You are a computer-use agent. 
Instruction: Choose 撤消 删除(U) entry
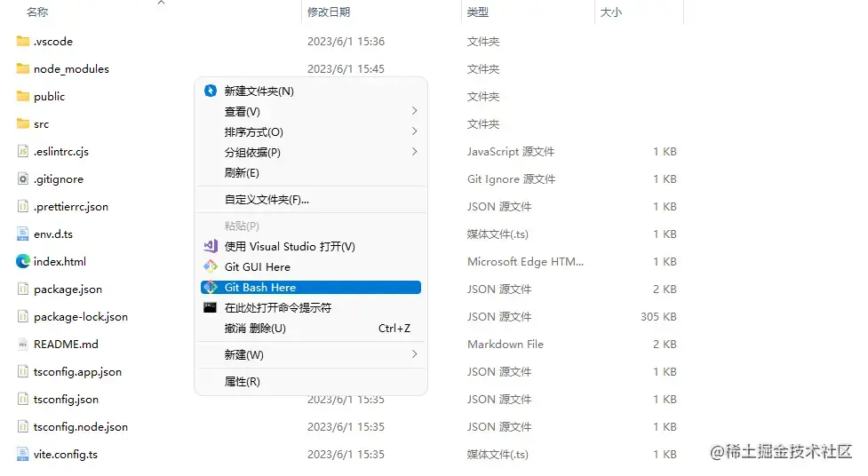click(311, 329)
